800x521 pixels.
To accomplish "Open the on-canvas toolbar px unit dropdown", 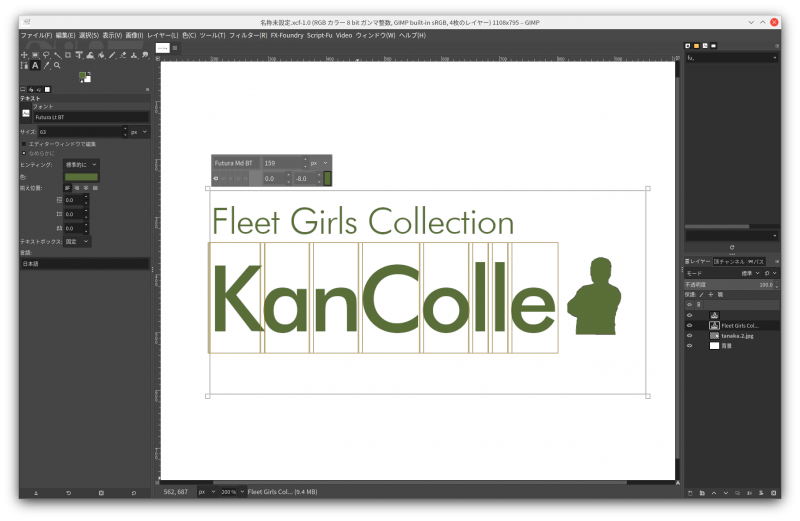I will click(319, 163).
